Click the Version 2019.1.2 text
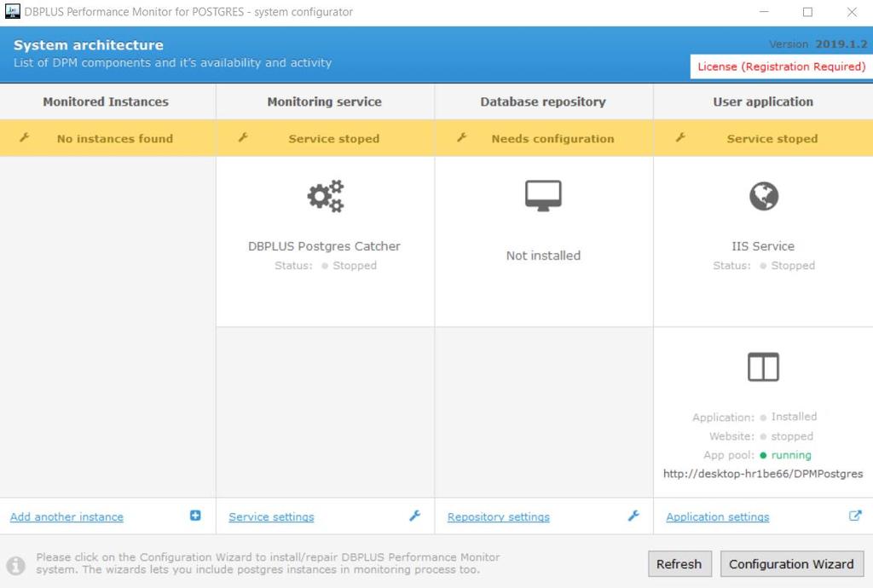Screen dimensions: 873x588 (818, 44)
